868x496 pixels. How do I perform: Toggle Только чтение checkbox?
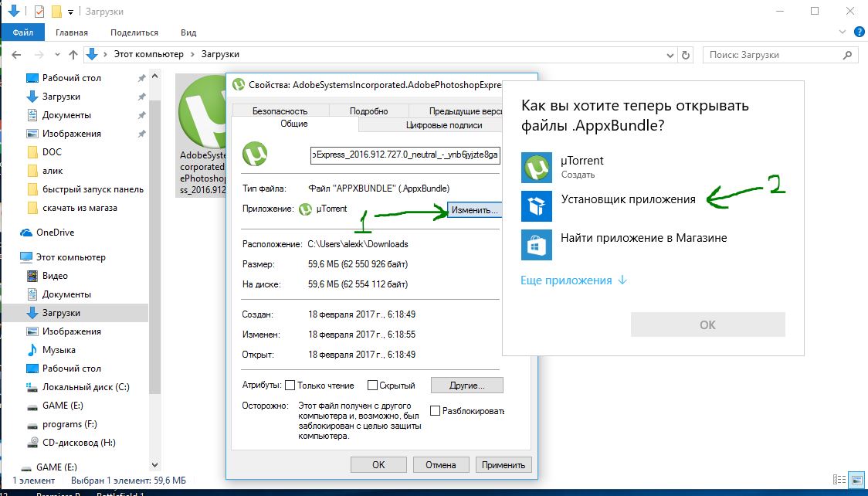tap(290, 385)
